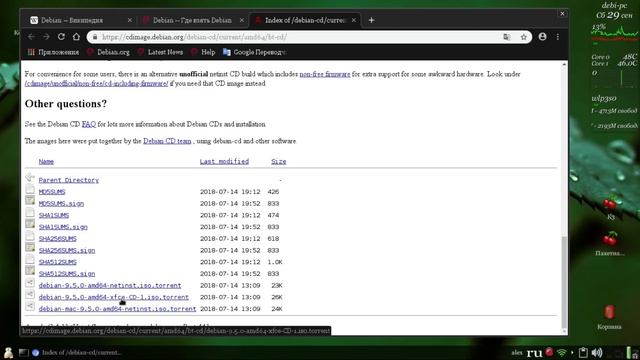
Task: Open the SHA256SUMS file
Action: 58,239
